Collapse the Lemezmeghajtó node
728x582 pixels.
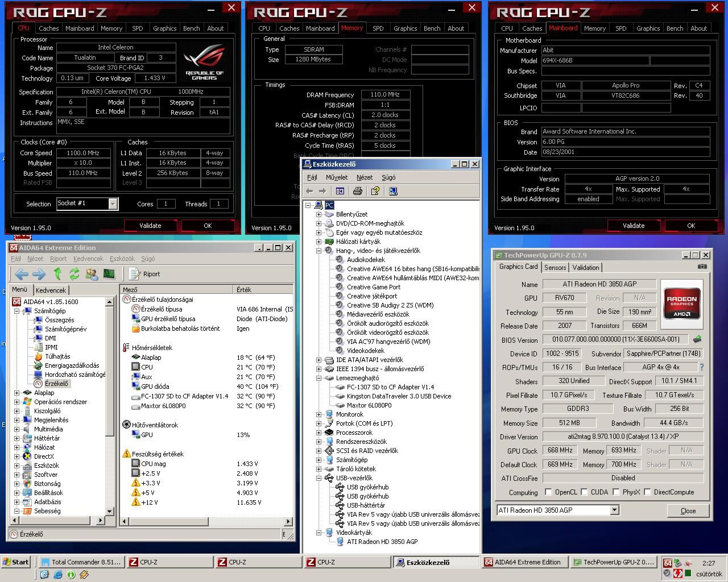coord(318,378)
